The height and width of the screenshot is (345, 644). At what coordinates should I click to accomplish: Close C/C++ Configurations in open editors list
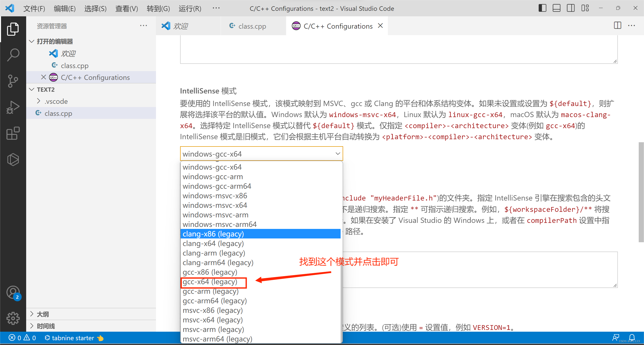[44, 77]
